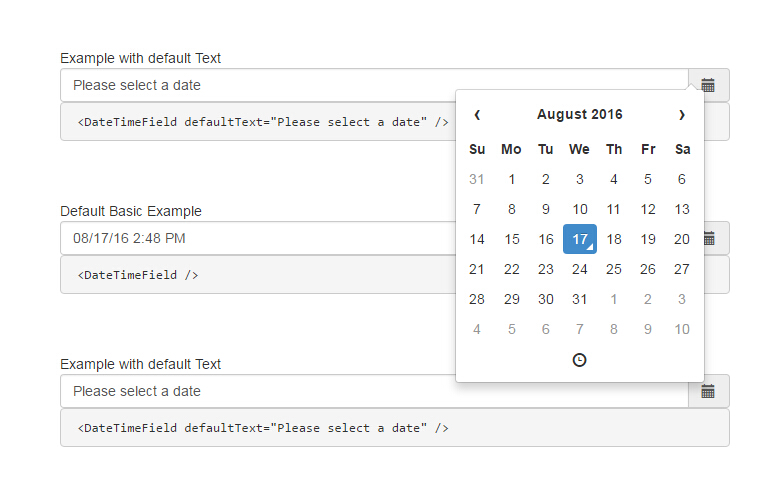Viewport: 782px width, 483px height.
Task: Click the "Su" weekday header
Action: pyautogui.click(x=477, y=149)
